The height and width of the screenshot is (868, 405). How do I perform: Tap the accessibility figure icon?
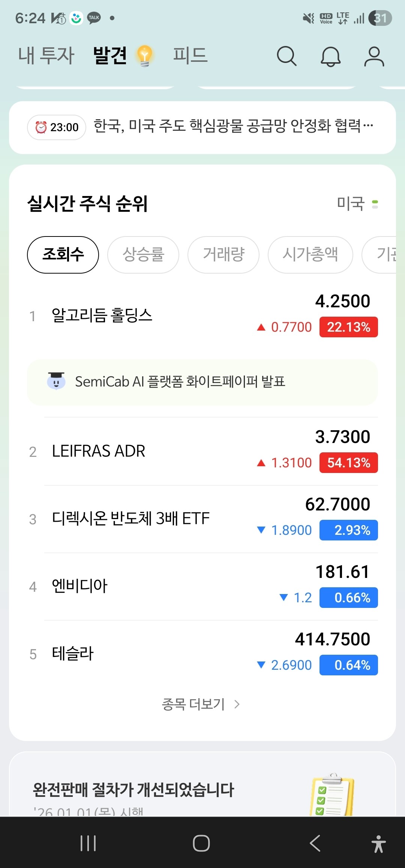point(378,844)
